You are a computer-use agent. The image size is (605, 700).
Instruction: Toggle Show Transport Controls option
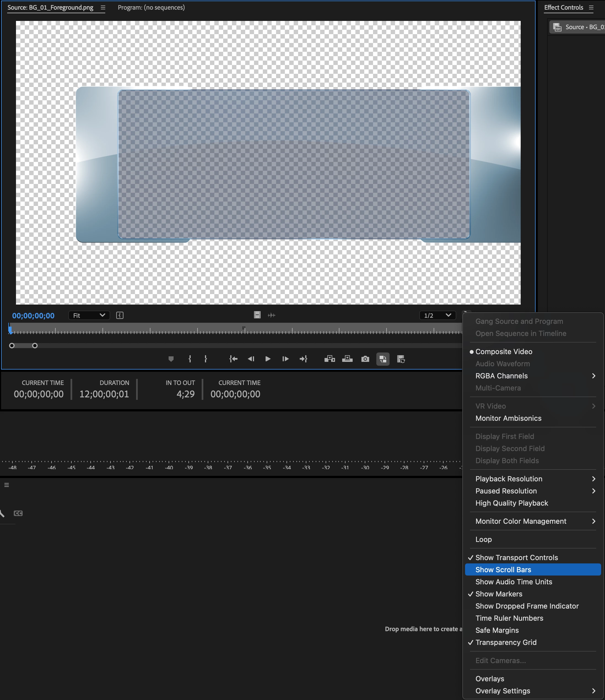point(517,557)
